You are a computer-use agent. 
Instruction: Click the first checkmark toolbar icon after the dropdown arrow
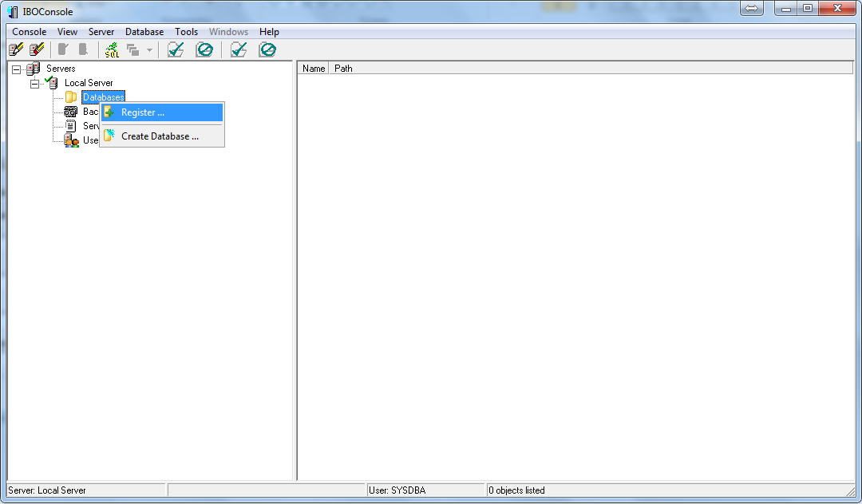[176, 50]
